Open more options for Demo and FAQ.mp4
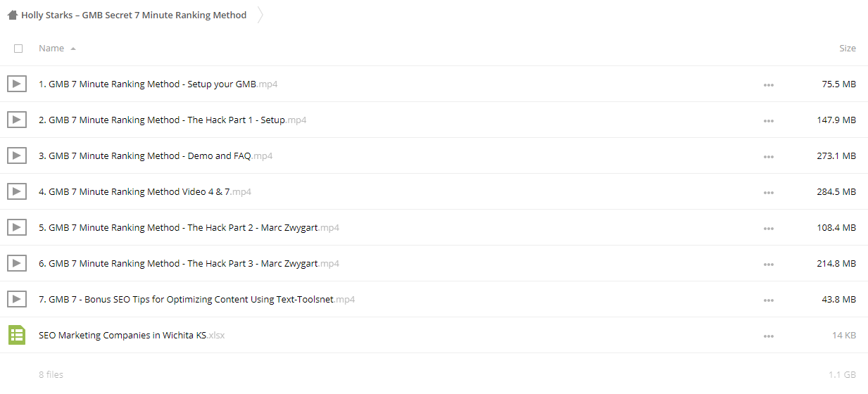Screen dimensions: 868x394 [x=768, y=156]
